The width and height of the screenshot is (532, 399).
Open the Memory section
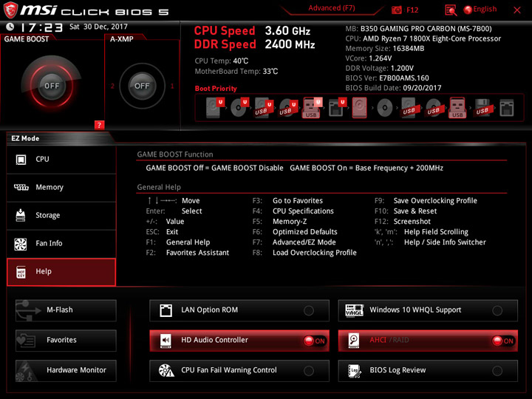pos(61,187)
